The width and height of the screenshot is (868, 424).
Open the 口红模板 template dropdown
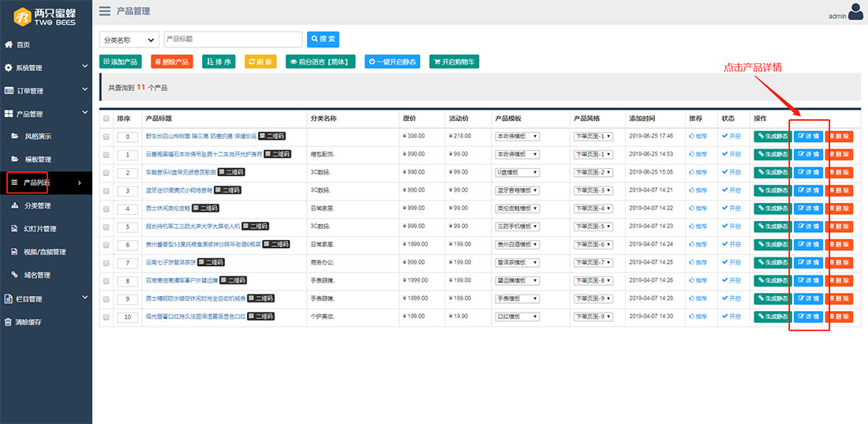517,317
